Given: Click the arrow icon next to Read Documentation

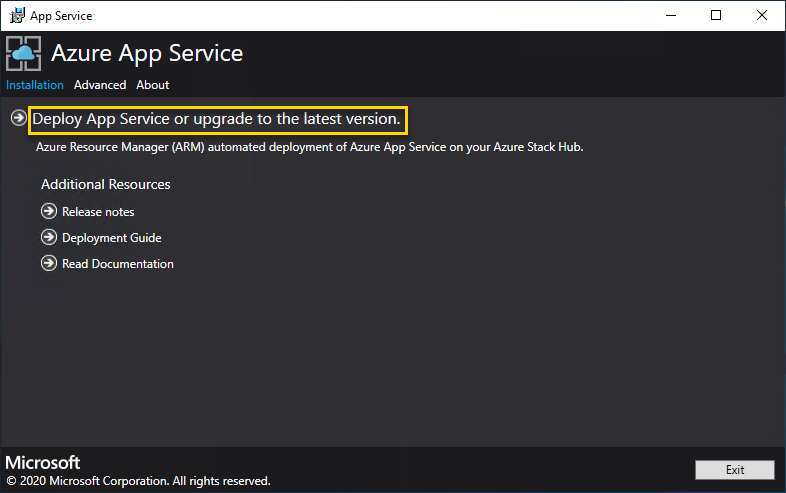Looking at the screenshot, I should pyautogui.click(x=49, y=264).
